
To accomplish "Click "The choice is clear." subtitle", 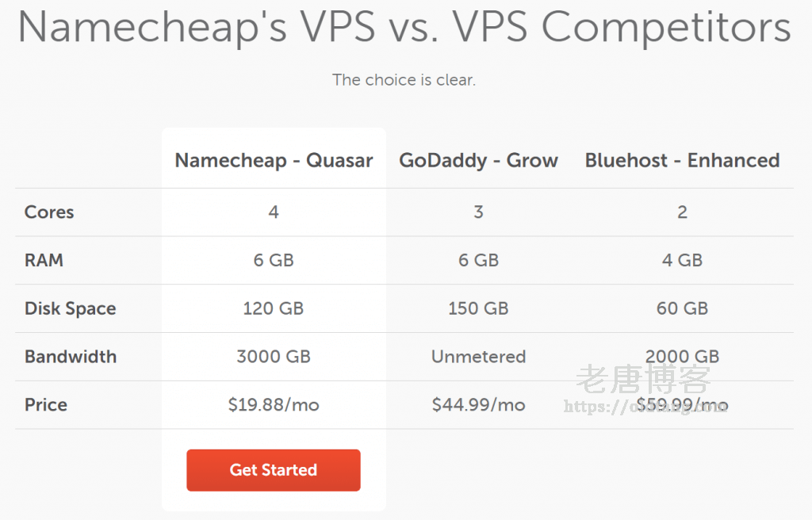I will [404, 80].
